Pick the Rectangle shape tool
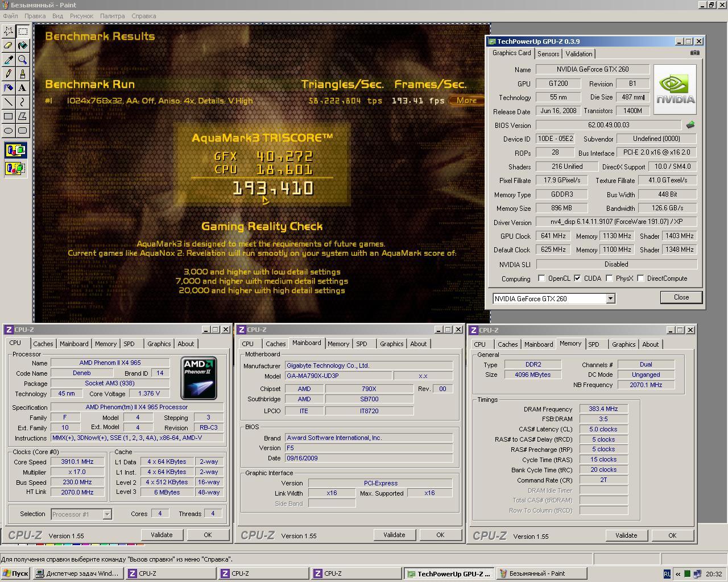Screen dimensions: 728x582 [9, 117]
